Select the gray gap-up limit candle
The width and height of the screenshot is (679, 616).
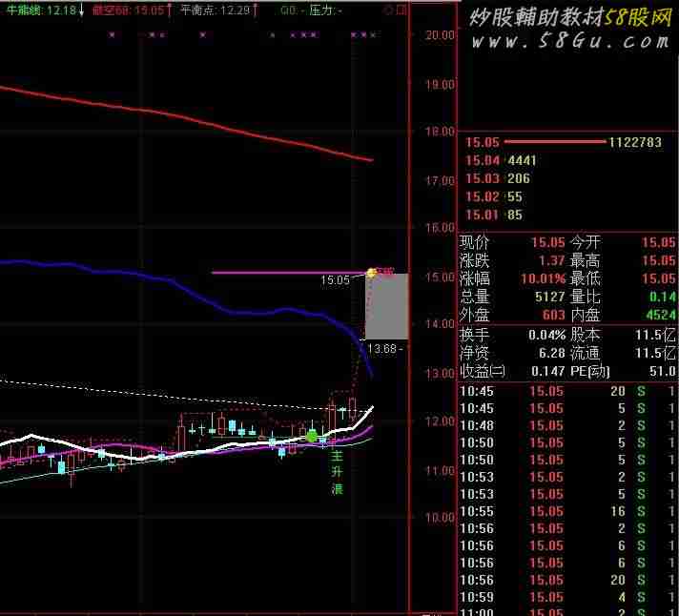386,306
